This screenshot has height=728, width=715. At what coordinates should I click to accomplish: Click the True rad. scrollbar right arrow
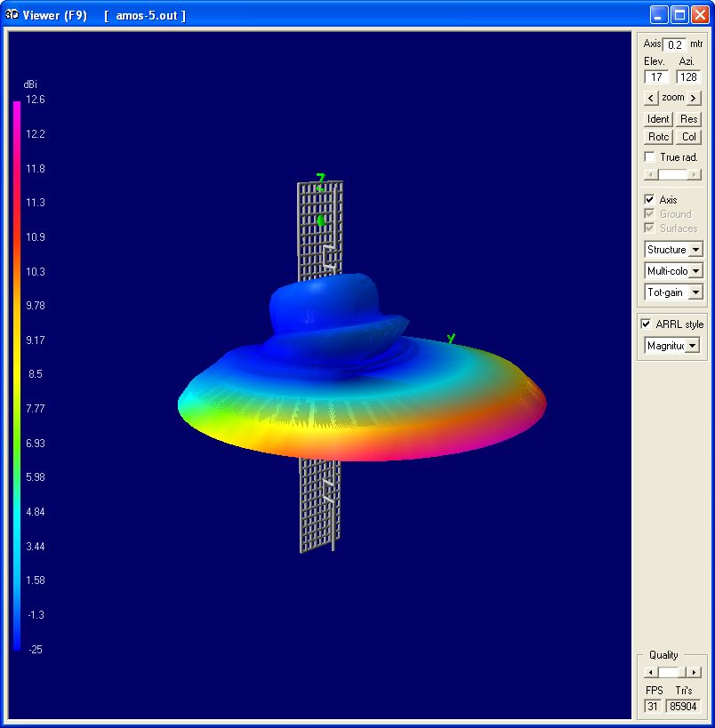point(695,175)
